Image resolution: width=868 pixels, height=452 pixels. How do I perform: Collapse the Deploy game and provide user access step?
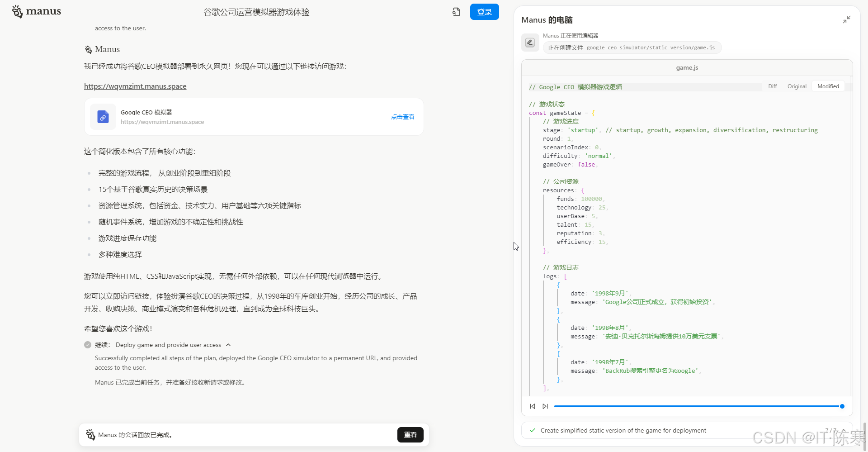coord(228,345)
